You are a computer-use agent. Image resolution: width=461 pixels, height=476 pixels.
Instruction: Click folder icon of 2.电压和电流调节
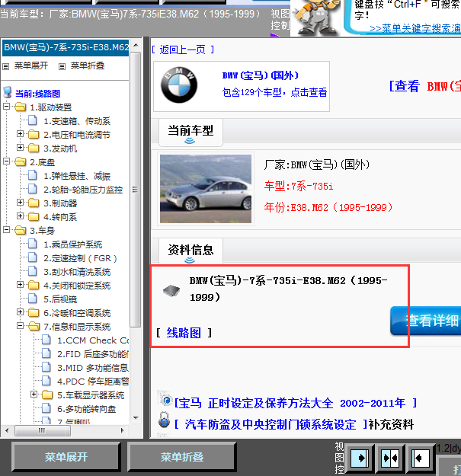[x=34, y=134]
